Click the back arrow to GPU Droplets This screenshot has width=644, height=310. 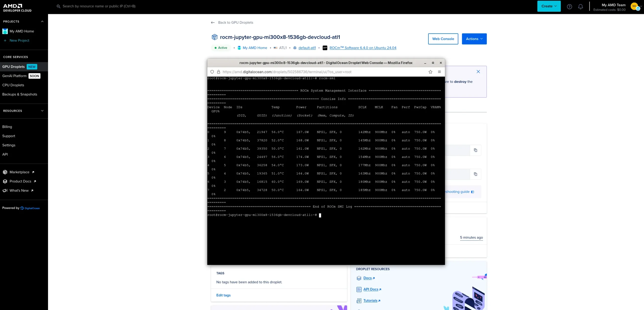point(213,23)
